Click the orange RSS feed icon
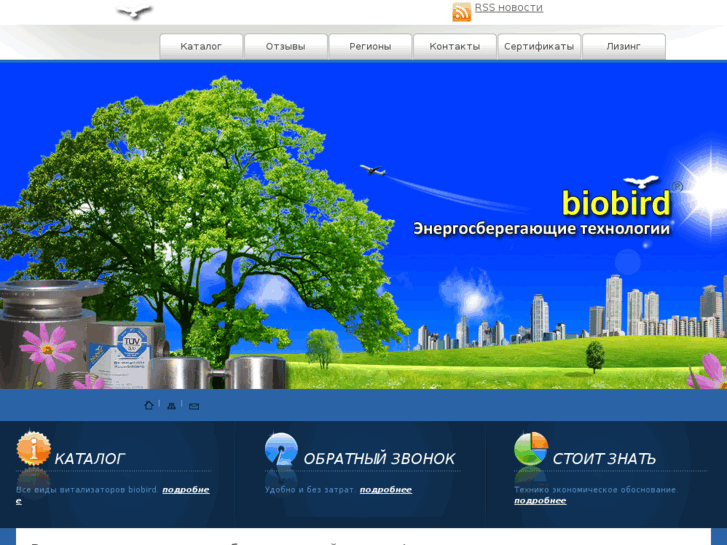Viewport: 727px width, 545px height. click(x=461, y=12)
